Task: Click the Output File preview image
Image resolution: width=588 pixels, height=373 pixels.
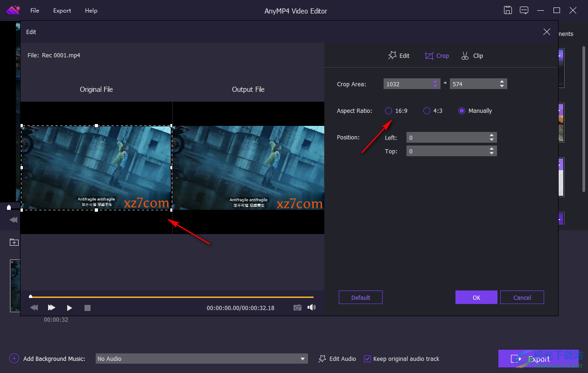Action: click(248, 168)
